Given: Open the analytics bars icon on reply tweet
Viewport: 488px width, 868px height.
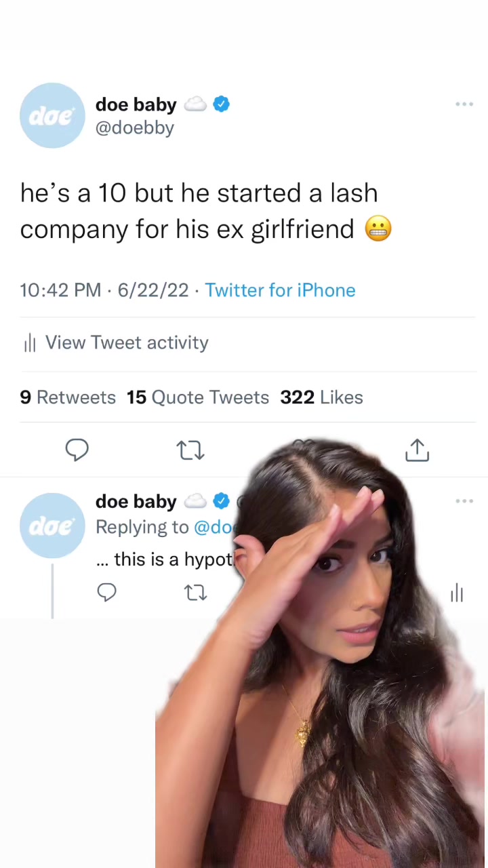Looking at the screenshot, I should tap(457, 593).
